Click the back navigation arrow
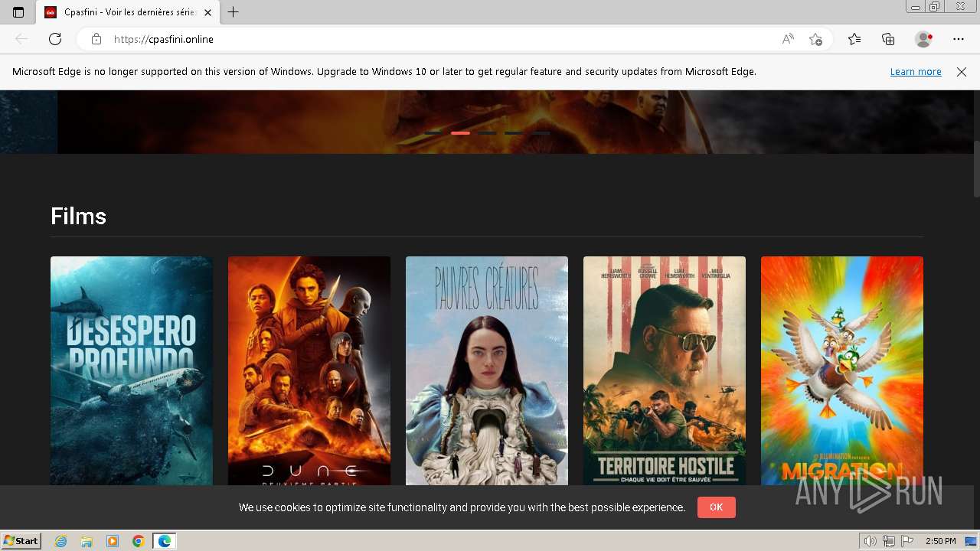The image size is (980, 551). (x=21, y=39)
